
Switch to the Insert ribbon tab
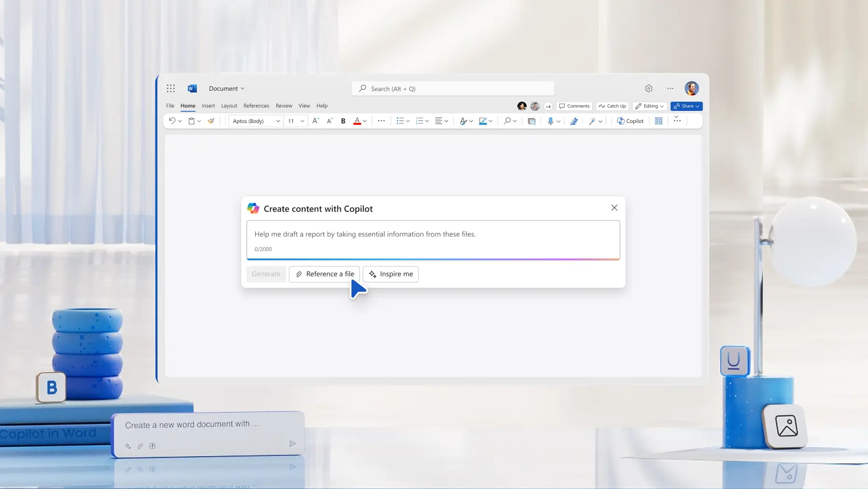click(x=208, y=106)
